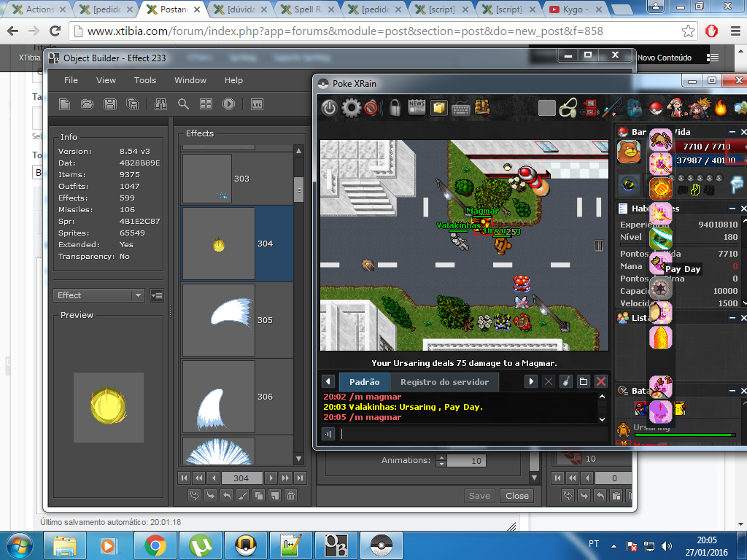Image resolution: width=747 pixels, height=560 pixels.
Task: Collapse the Battle panel in Poke XRain
Action: [732, 391]
